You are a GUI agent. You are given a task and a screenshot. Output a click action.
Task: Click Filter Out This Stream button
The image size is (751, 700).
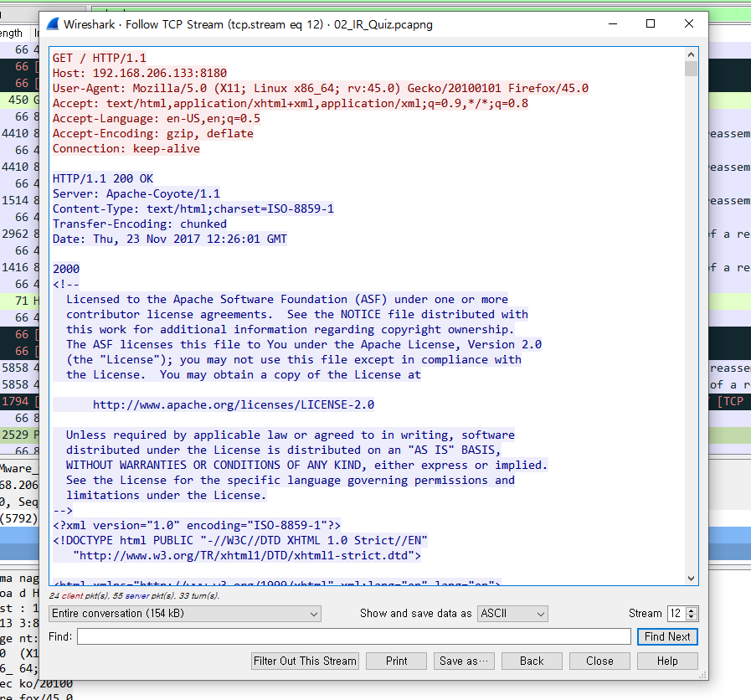click(305, 661)
